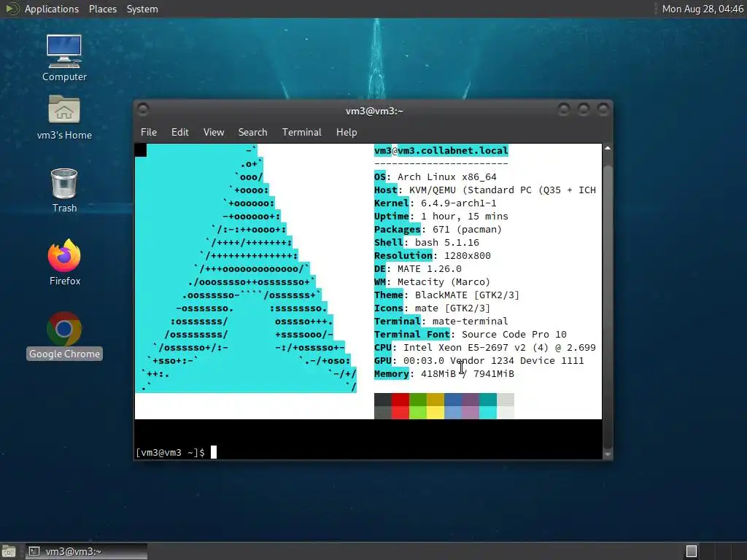Click the Uptime '1 hour, 15 mins' text
This screenshot has width=747, height=560.
465,216
